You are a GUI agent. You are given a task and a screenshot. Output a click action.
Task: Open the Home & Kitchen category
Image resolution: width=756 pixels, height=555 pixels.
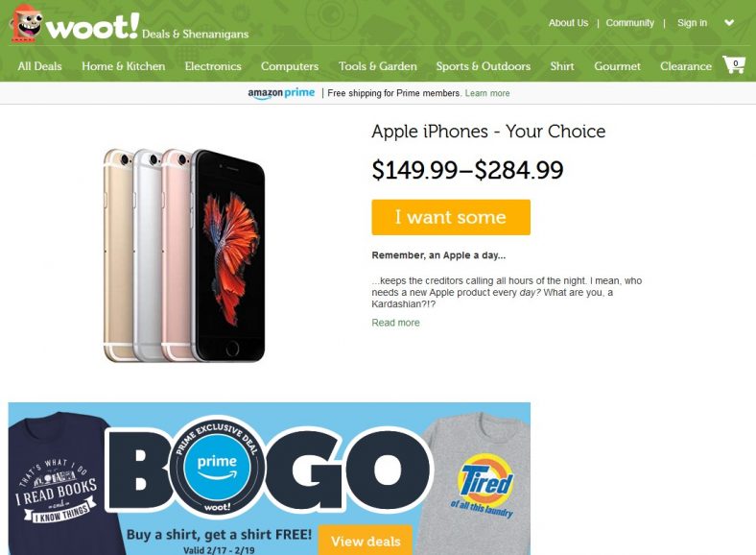coord(124,66)
